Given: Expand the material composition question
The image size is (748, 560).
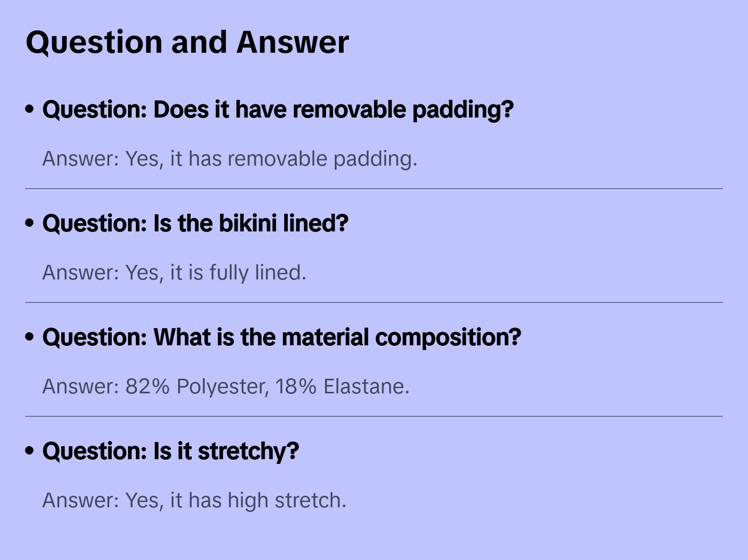Looking at the screenshot, I should (282, 337).
